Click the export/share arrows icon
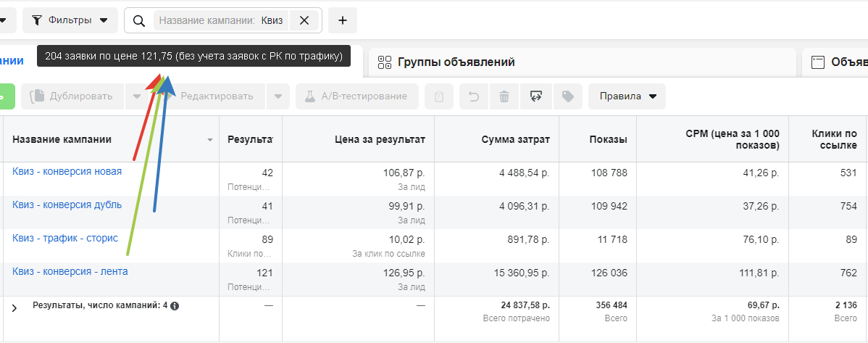This screenshot has width=868, height=343. (536, 96)
